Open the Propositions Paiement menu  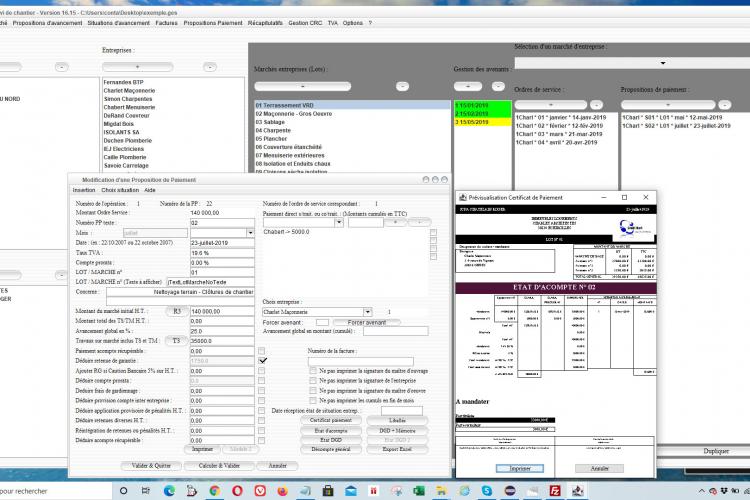pos(213,23)
